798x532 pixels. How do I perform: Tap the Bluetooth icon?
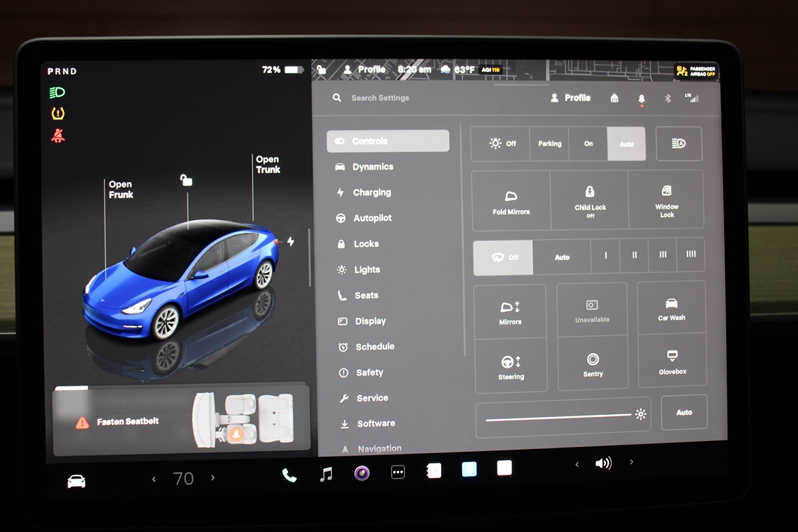click(x=668, y=98)
